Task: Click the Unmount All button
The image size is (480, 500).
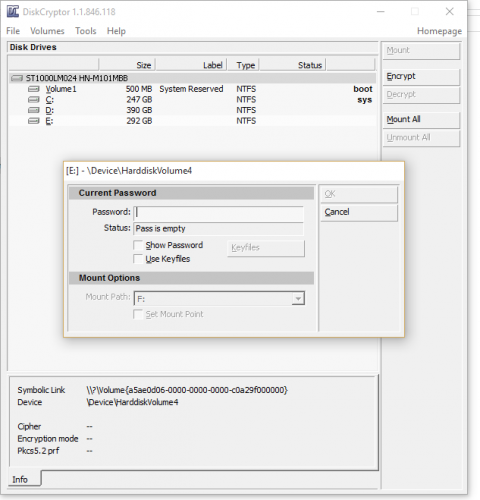Action: tap(421, 138)
